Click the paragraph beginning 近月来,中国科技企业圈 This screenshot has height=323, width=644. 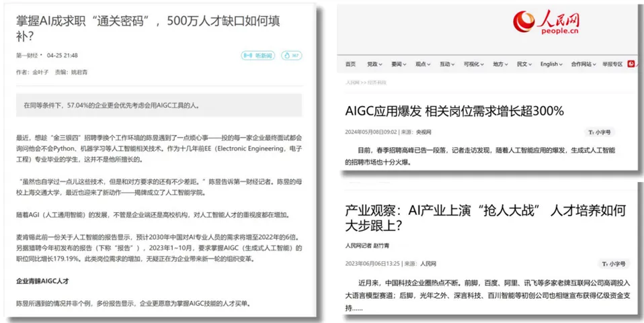488,295
